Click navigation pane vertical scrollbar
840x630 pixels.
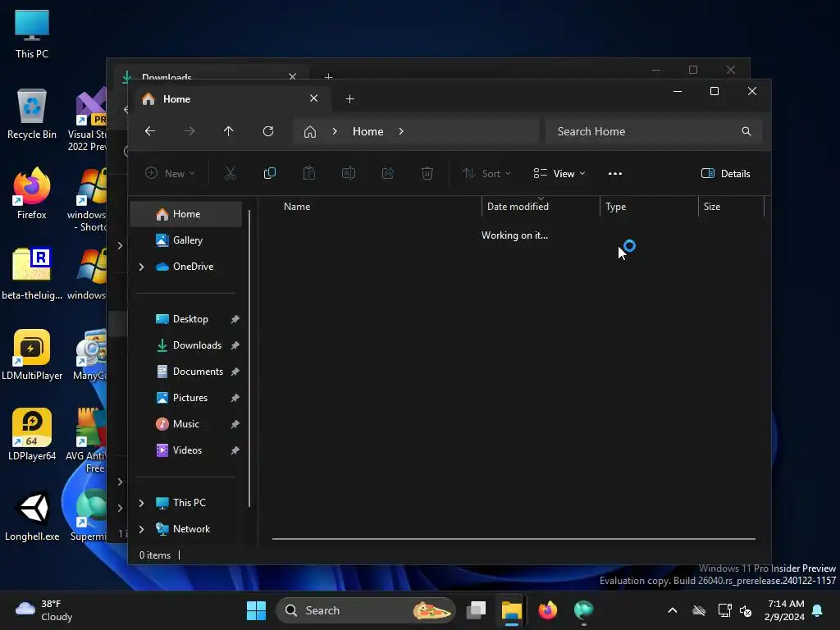pyautogui.click(x=249, y=358)
